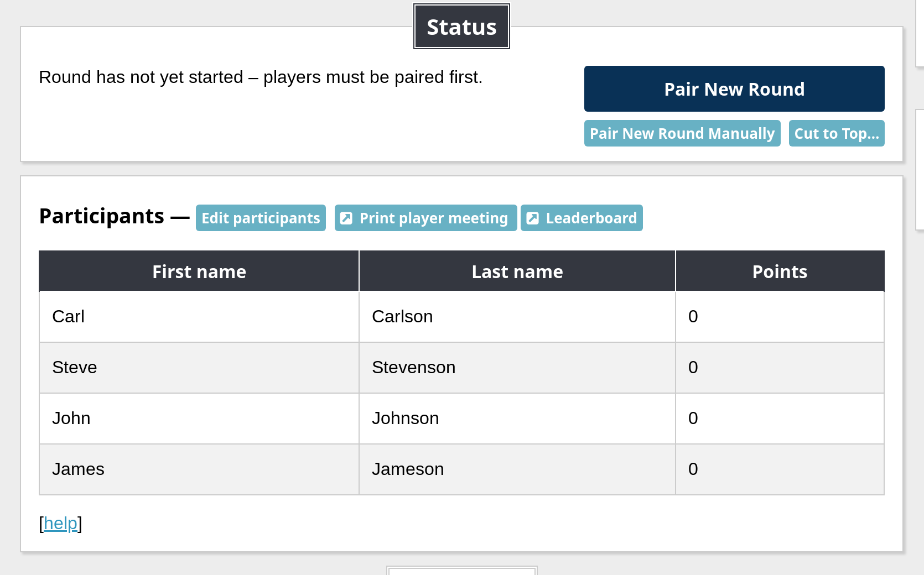Screen dimensions: 924x575
Task: Click the Johnson last name cell
Action: (405, 419)
